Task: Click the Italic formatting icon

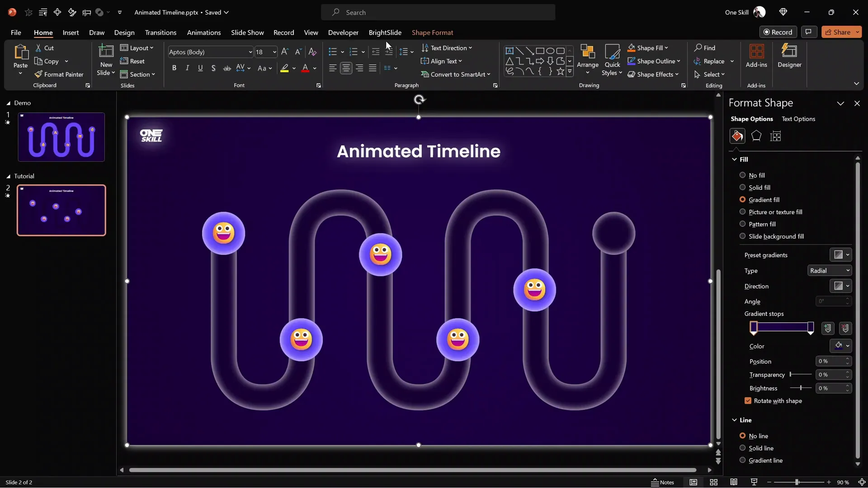Action: point(187,68)
